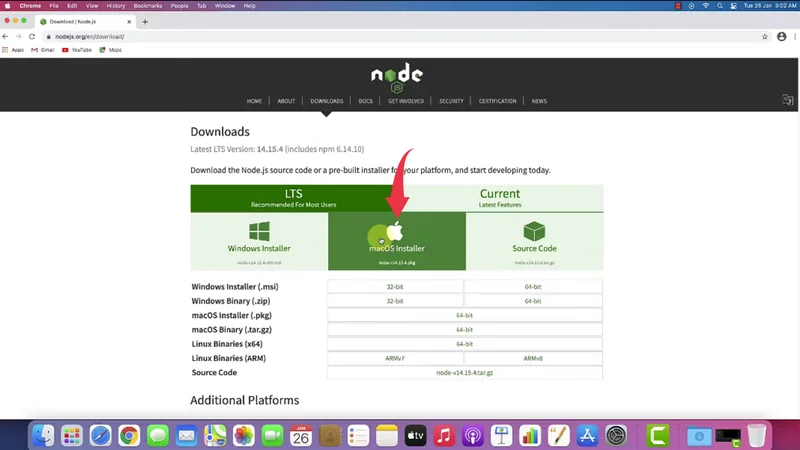Click the Windows Installer logo icon
The image size is (800, 450).
click(259, 232)
